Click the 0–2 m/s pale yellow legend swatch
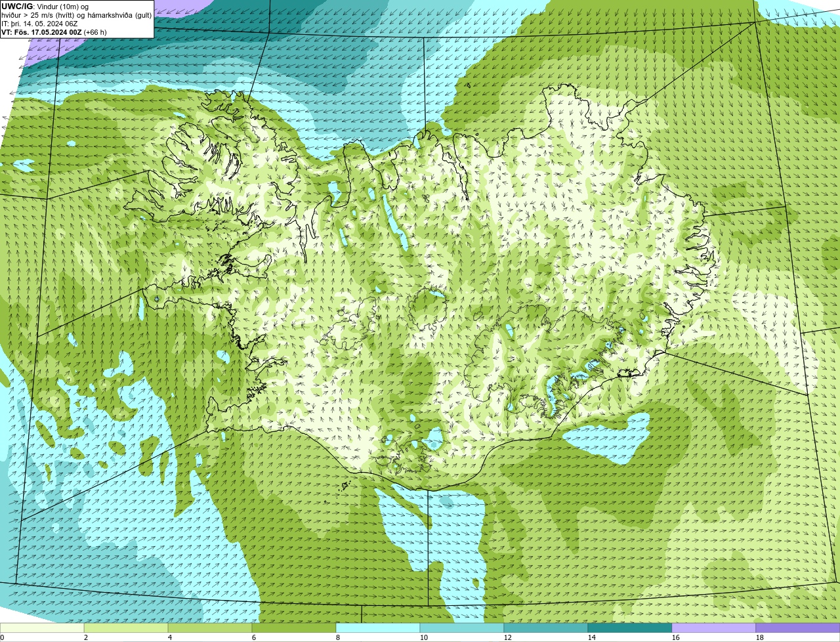 coord(42,628)
